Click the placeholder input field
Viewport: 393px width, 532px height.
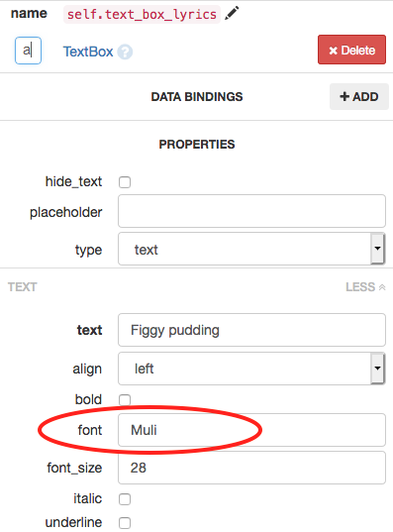pos(251,211)
